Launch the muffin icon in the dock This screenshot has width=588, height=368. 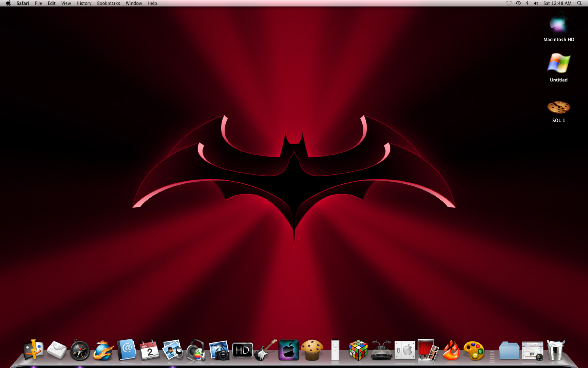click(x=312, y=350)
